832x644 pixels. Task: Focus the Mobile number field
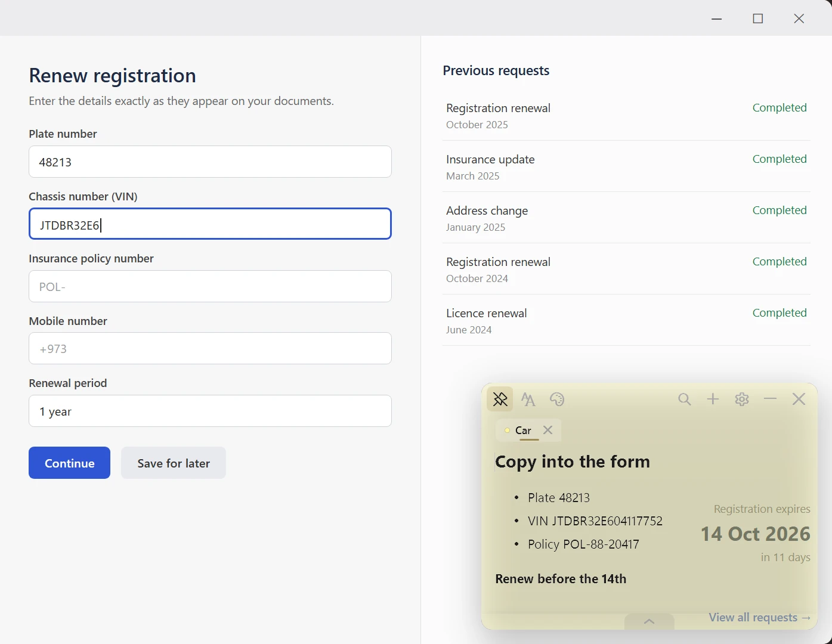click(210, 348)
